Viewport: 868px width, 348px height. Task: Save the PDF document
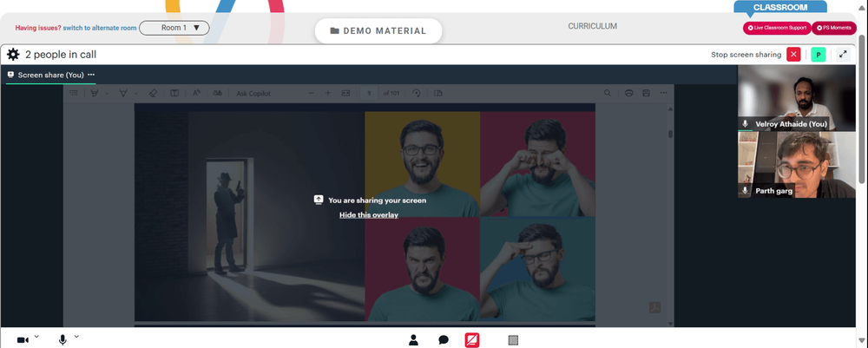tap(646, 93)
